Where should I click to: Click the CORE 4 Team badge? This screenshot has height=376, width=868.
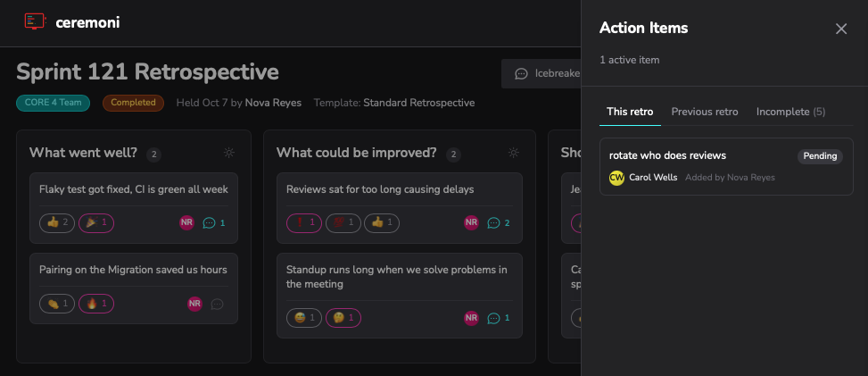point(54,103)
